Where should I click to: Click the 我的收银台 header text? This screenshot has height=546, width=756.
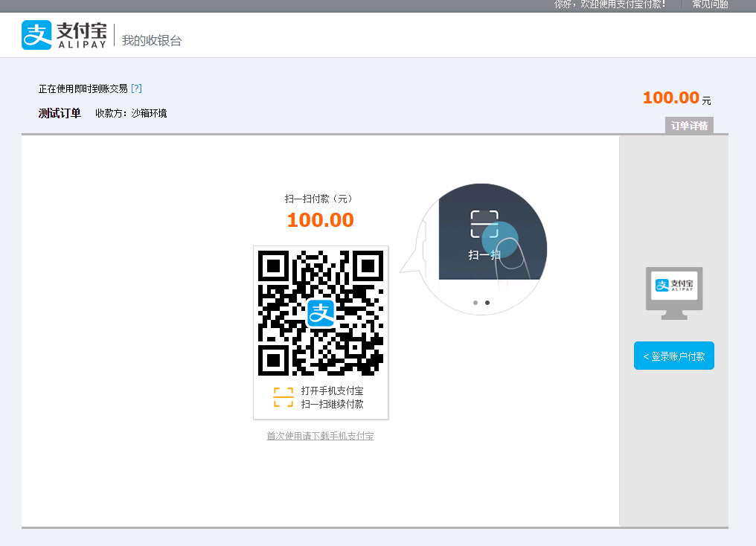tap(152, 40)
